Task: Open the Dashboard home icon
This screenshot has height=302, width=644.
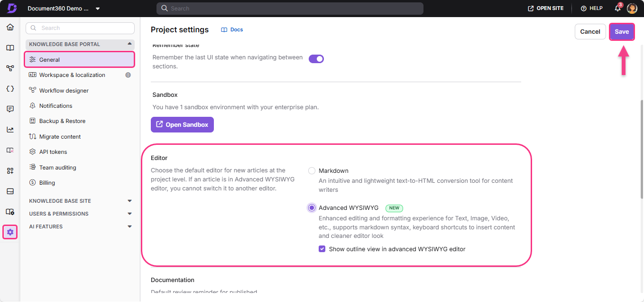Action: (10, 28)
